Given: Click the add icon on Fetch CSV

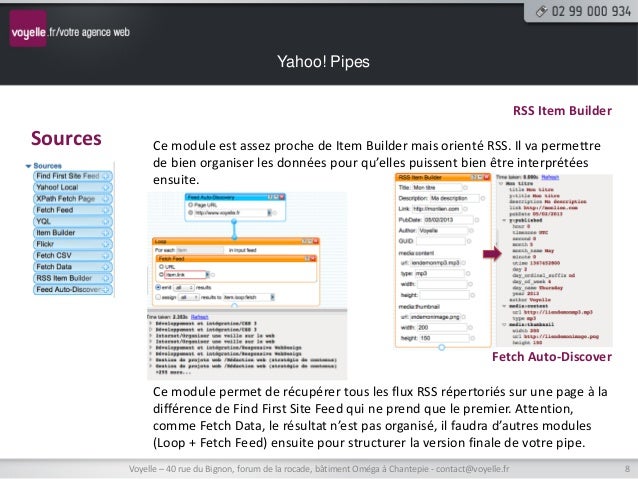Looking at the screenshot, I should tap(107, 255).
